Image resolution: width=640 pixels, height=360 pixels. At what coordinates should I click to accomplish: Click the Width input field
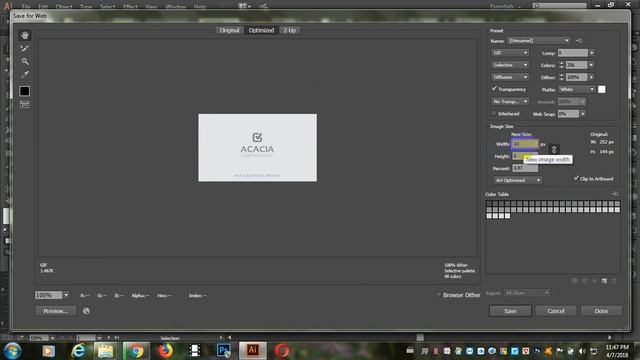click(x=525, y=144)
